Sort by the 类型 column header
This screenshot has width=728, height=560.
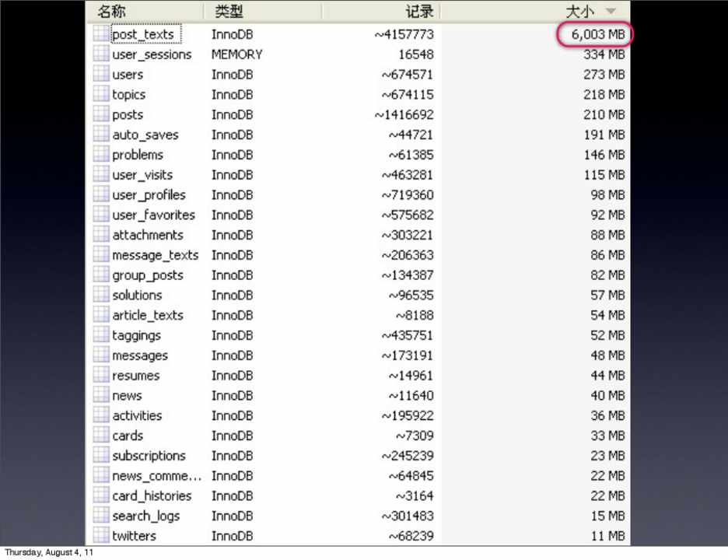229,11
